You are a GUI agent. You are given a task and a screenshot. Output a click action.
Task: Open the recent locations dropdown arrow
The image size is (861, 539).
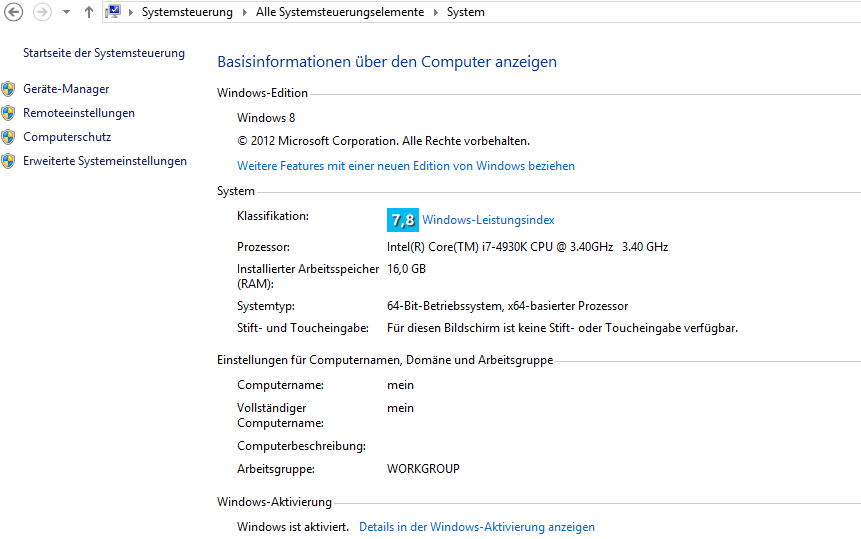pyautogui.click(x=66, y=12)
